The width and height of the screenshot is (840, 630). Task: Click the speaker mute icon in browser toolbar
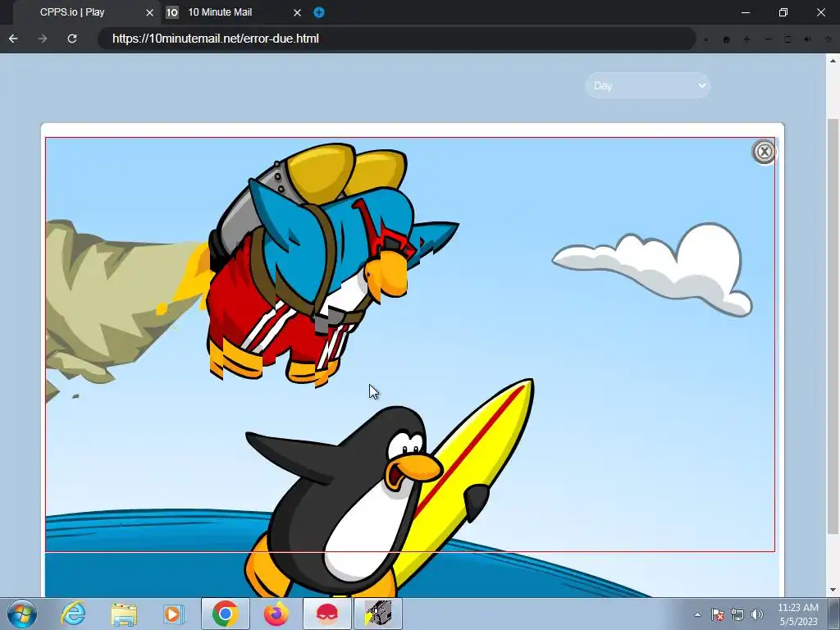click(807, 39)
